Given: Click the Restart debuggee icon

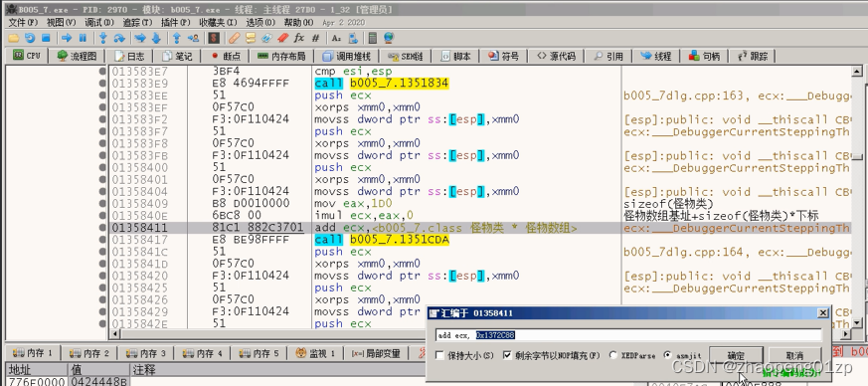Looking at the screenshot, I should 30,38.
